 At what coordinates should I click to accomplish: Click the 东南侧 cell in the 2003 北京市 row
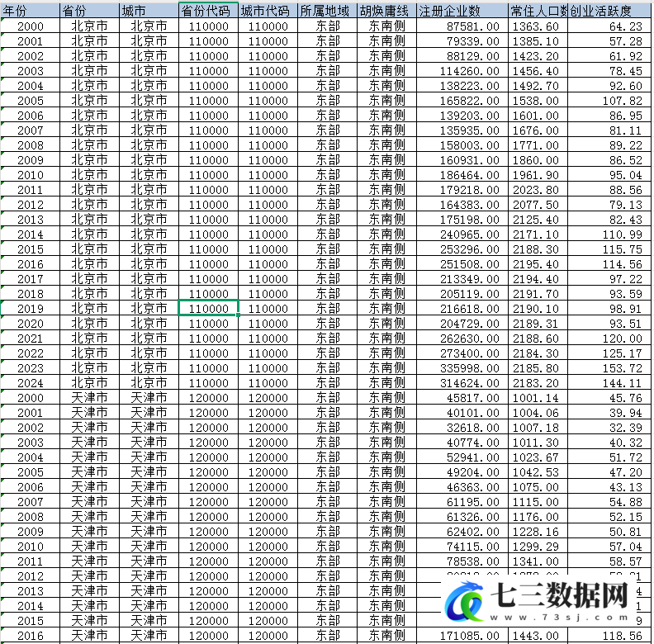click(x=386, y=71)
